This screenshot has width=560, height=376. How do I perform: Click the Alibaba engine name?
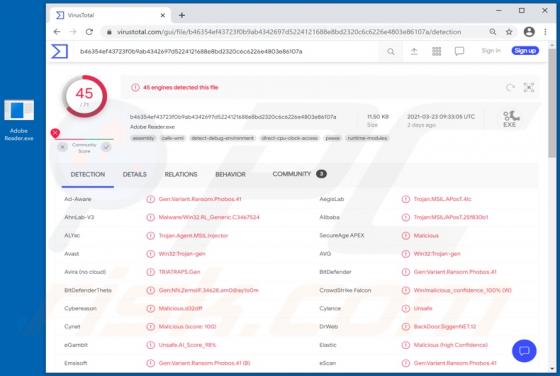(x=329, y=217)
